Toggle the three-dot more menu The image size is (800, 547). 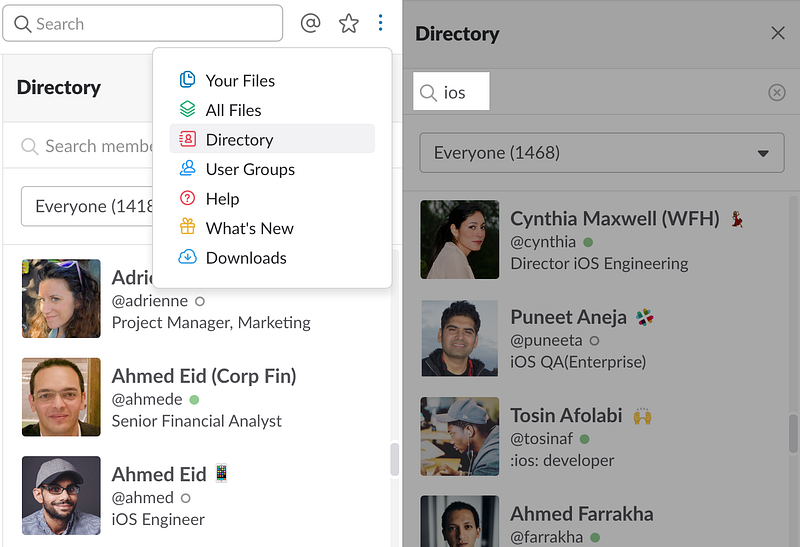pos(381,22)
